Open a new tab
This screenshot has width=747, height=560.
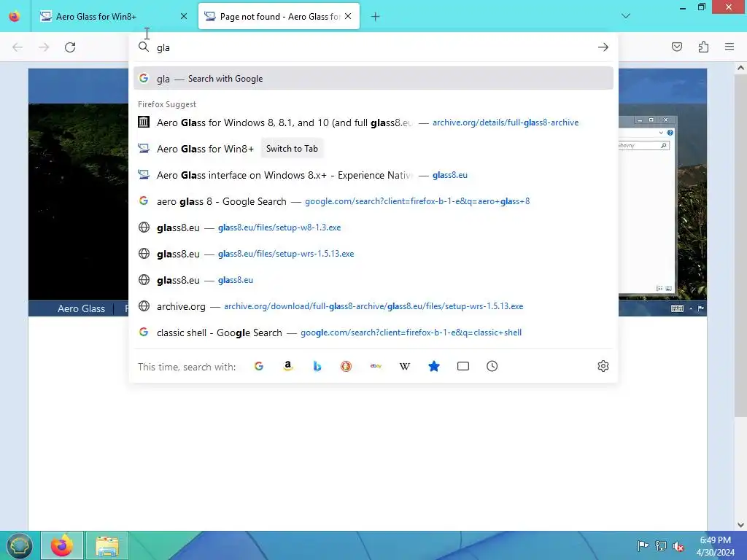[376, 17]
